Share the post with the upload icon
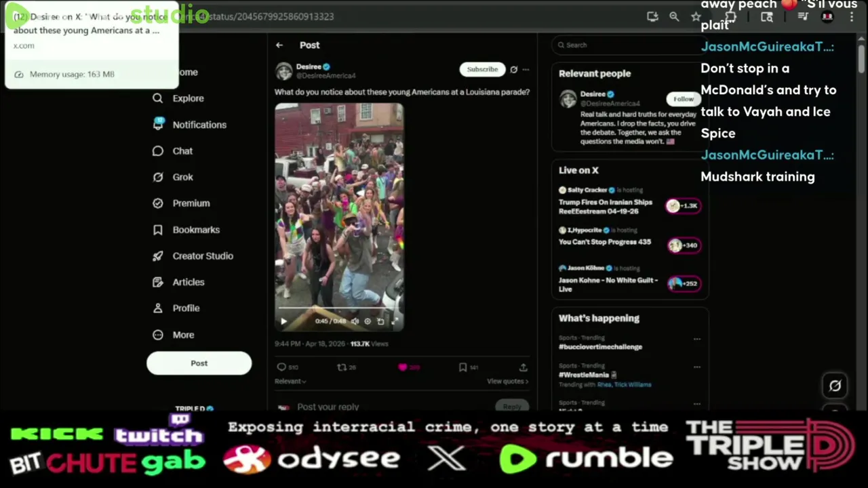 (523, 367)
